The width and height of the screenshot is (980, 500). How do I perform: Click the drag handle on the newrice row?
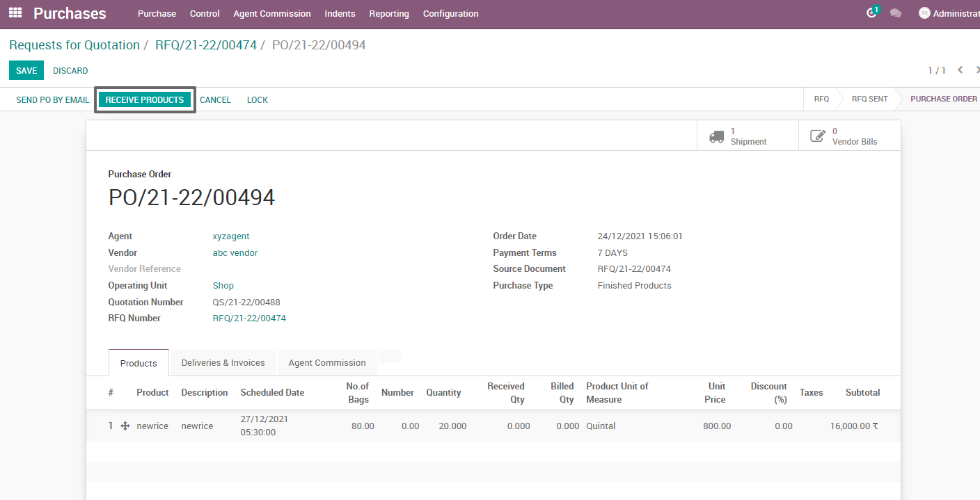point(124,426)
